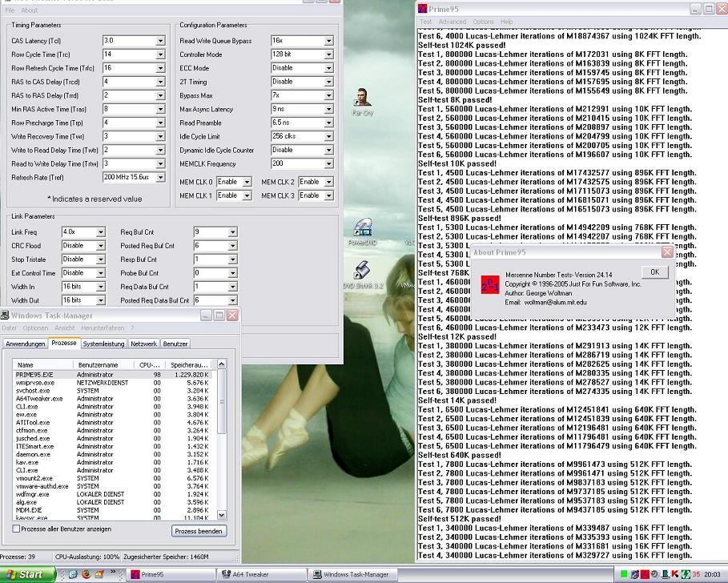Open MEM CLK 0 Enable dropdown

click(x=247, y=182)
